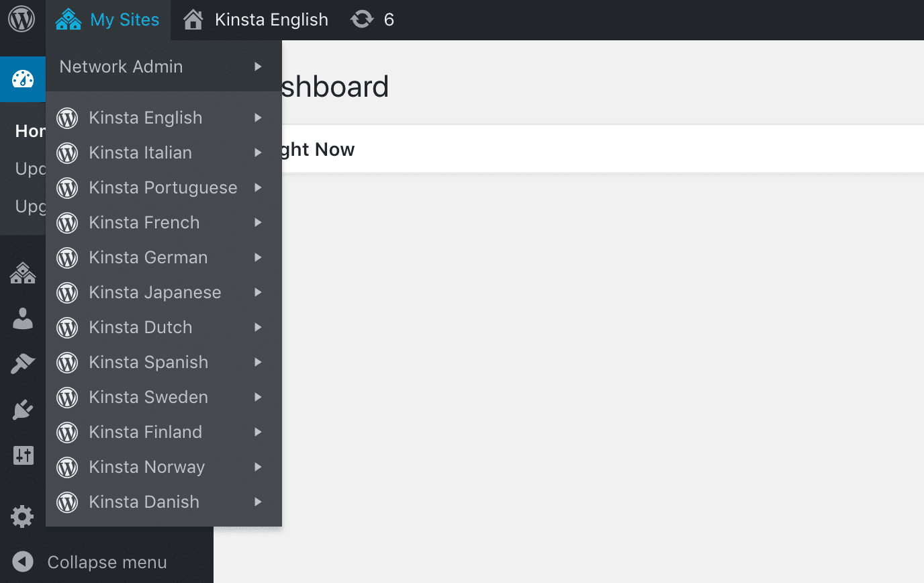This screenshot has width=924, height=583.
Task: Open the My Sites menu
Action: click(107, 19)
